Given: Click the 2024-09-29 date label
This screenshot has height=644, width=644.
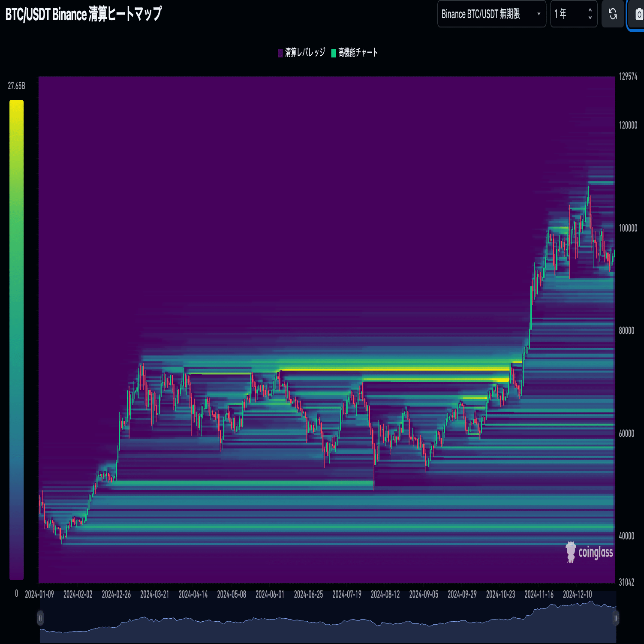Looking at the screenshot, I should pos(462,594).
